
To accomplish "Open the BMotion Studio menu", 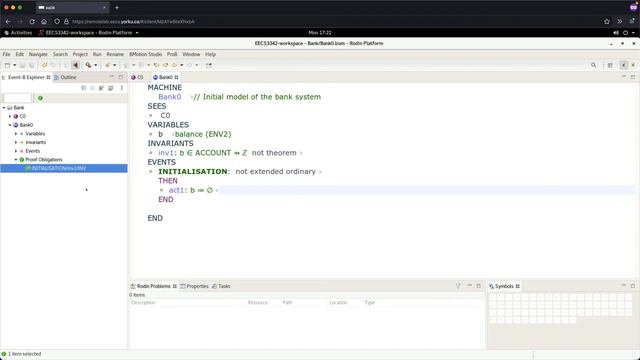I will click(146, 54).
